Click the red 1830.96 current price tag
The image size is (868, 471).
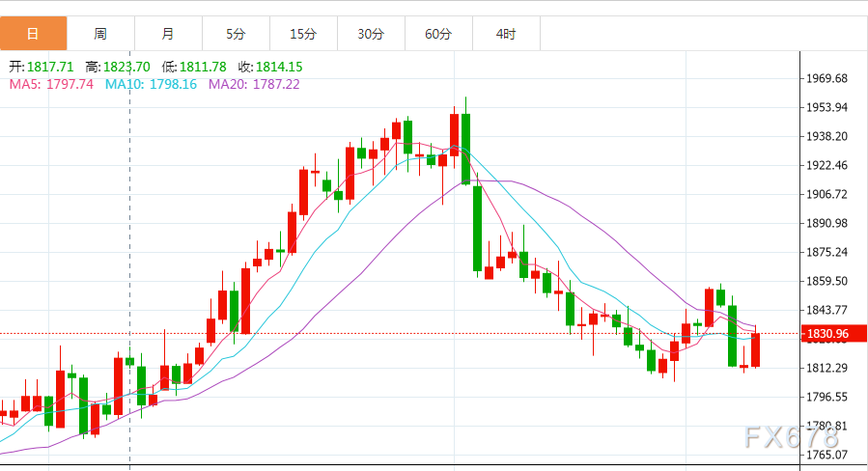pos(833,334)
